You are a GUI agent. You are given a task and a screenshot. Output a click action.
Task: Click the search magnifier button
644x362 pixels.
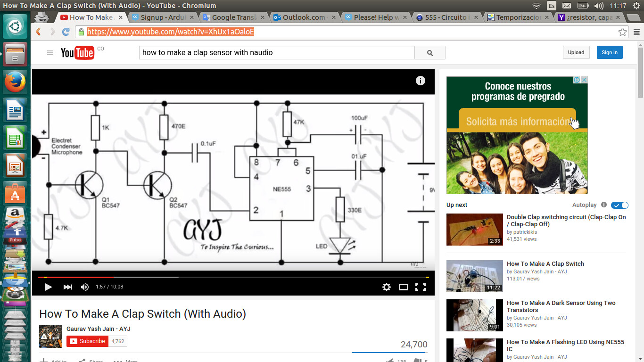pyautogui.click(x=430, y=53)
